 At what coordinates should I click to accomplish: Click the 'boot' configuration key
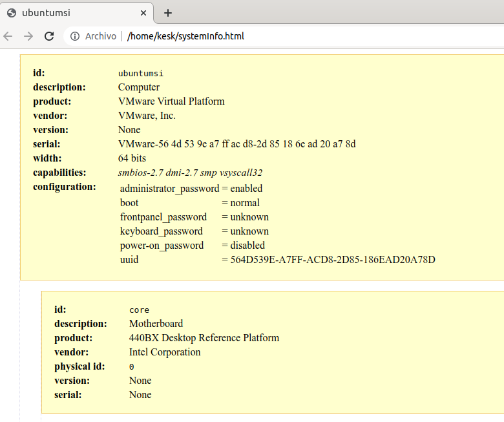(x=129, y=202)
